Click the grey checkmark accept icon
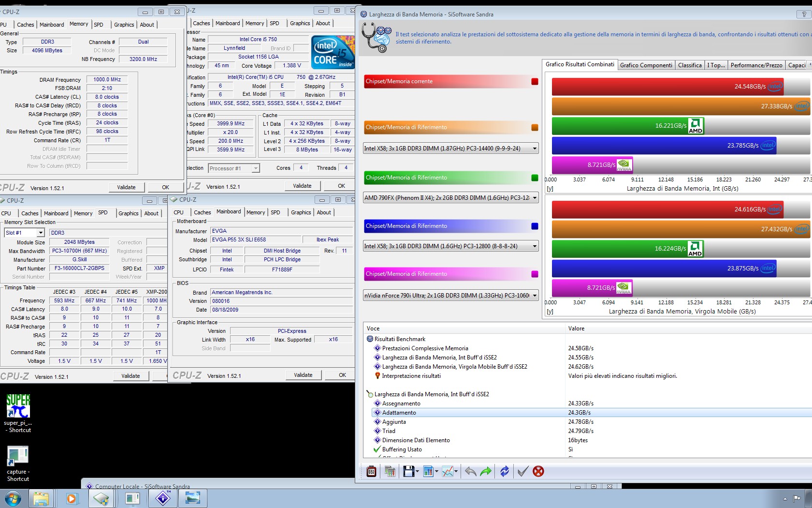 point(522,471)
